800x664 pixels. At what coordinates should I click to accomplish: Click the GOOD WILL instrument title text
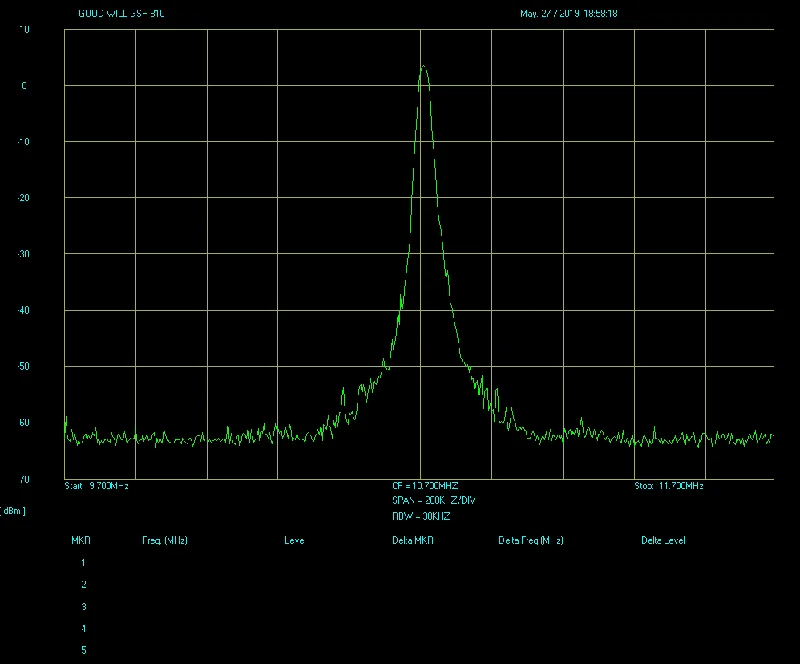pos(121,14)
